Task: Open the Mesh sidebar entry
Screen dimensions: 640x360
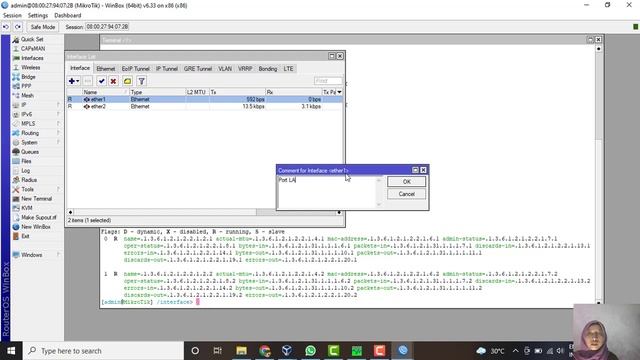Action: click(x=27, y=96)
